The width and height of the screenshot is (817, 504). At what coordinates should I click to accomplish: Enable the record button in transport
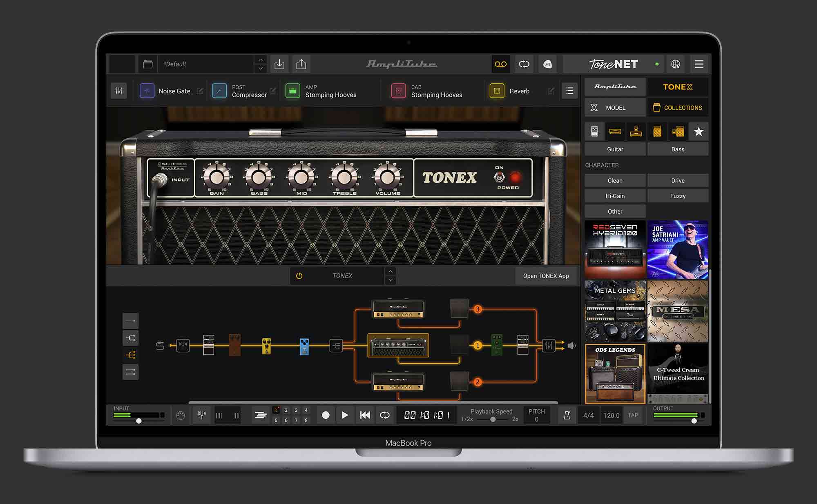pyautogui.click(x=324, y=415)
